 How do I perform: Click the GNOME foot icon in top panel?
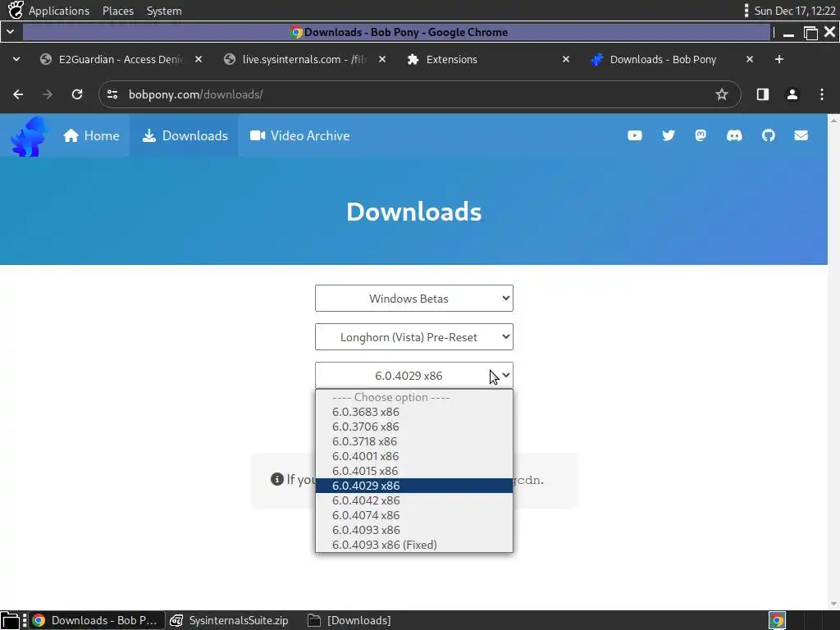tap(16, 10)
